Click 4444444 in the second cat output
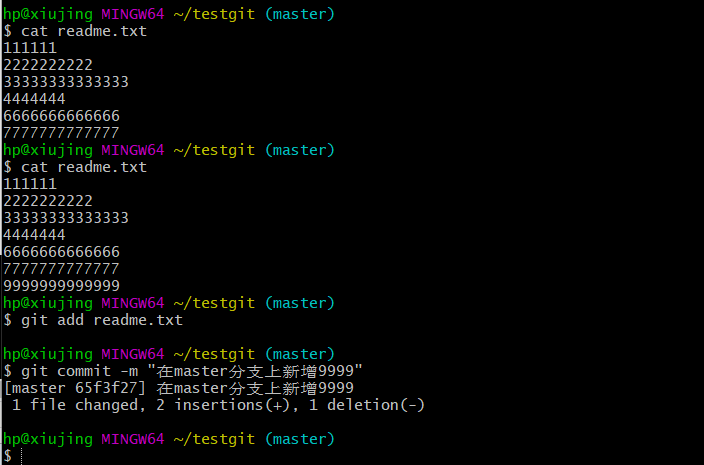Viewport: 704px width, 465px height. pyautogui.click(x=35, y=235)
